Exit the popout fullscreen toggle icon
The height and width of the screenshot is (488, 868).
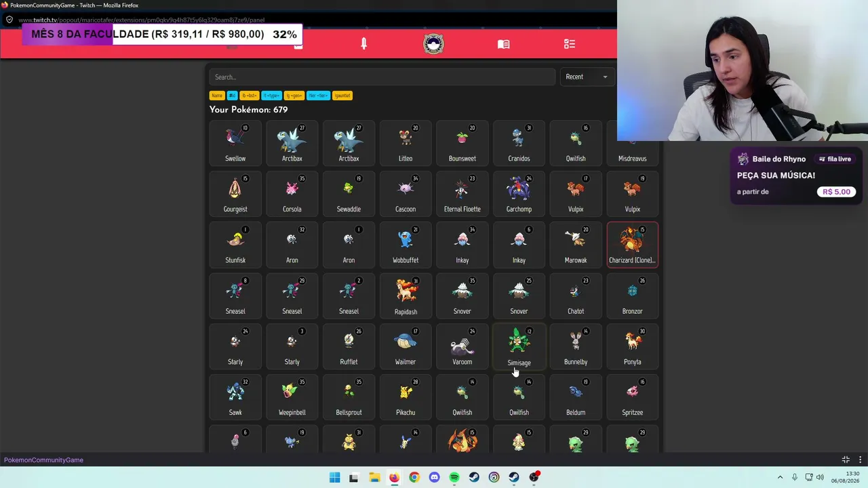click(x=846, y=460)
